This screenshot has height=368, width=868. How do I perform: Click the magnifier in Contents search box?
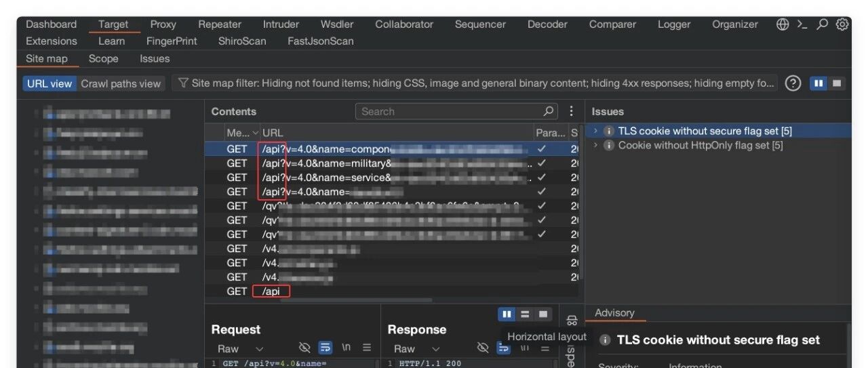click(x=549, y=111)
